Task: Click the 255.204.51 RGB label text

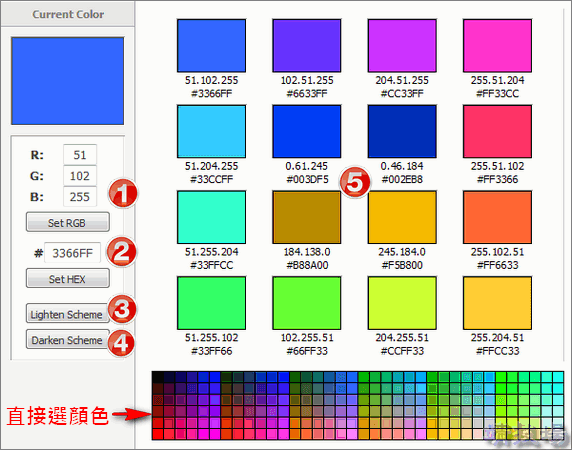Action: [497, 337]
